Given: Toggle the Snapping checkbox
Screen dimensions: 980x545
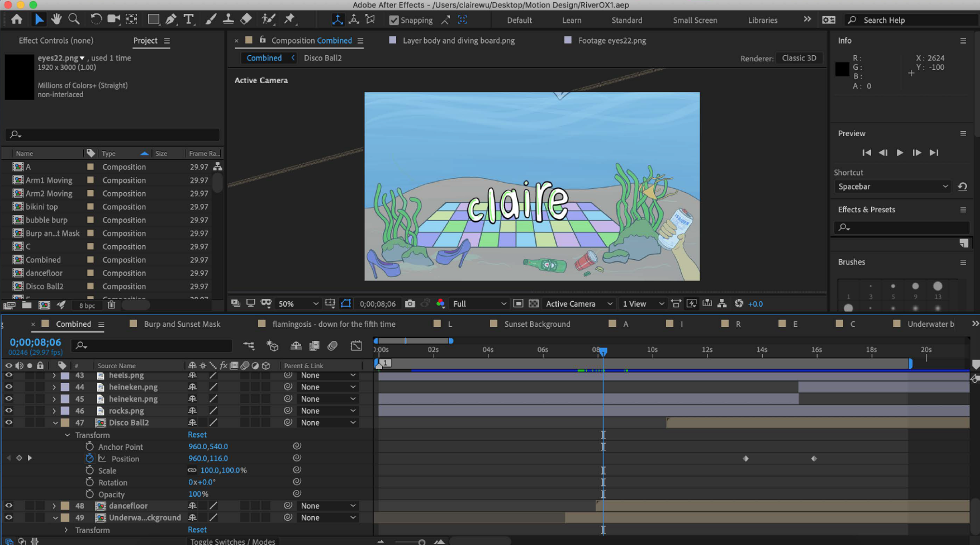Looking at the screenshot, I should pyautogui.click(x=394, y=20).
